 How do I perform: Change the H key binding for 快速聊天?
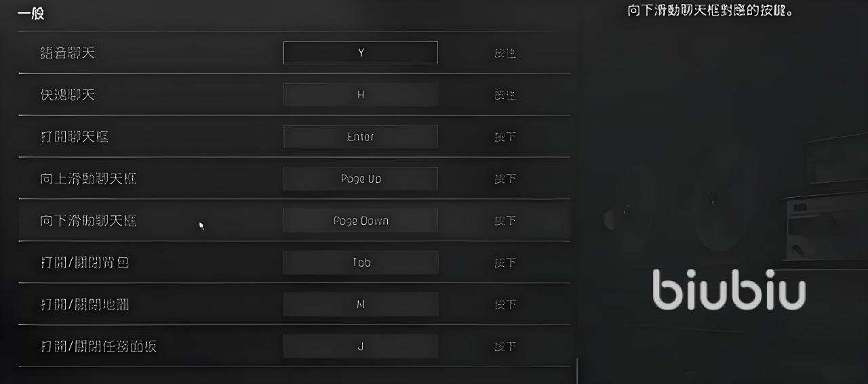tap(360, 95)
